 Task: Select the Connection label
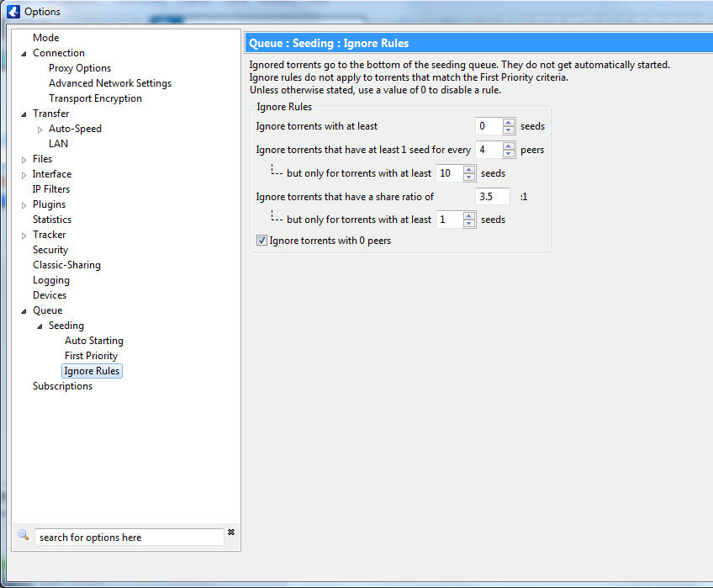59,53
